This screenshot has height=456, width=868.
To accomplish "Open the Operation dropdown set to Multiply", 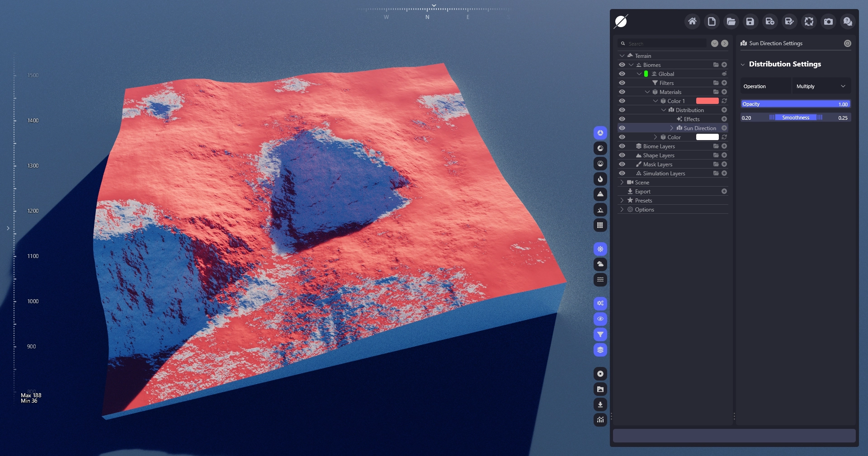I will tap(821, 86).
